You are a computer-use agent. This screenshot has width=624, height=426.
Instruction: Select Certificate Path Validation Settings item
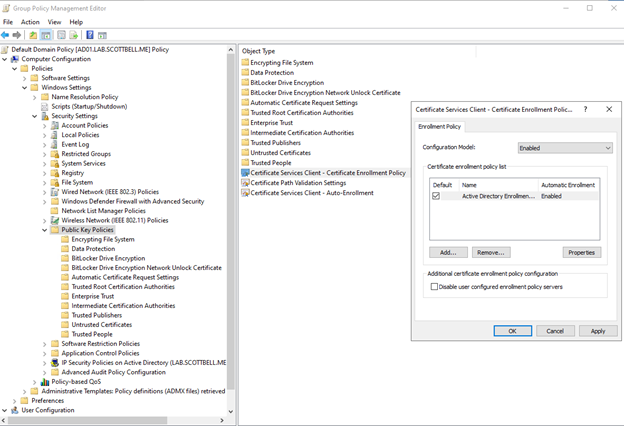(298, 183)
